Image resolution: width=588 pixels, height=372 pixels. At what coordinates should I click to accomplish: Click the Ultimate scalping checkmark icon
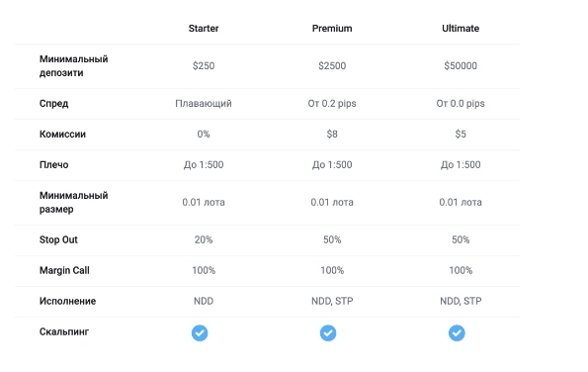457,333
